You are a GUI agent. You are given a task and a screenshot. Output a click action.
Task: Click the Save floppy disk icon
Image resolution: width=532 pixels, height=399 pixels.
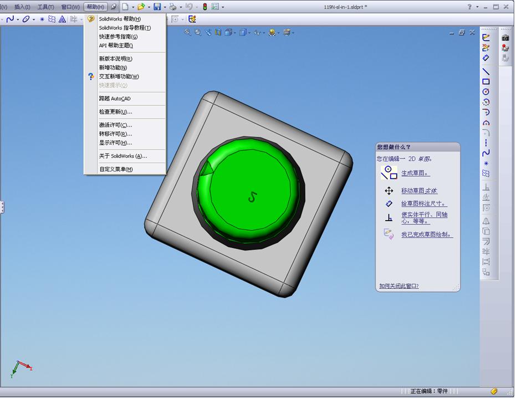(157, 7)
